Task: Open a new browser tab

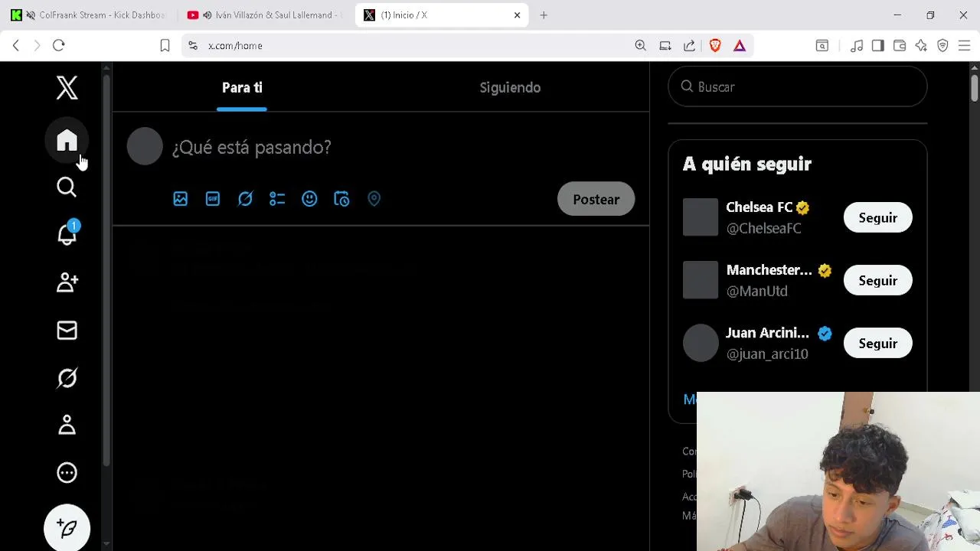Action: 544,15
